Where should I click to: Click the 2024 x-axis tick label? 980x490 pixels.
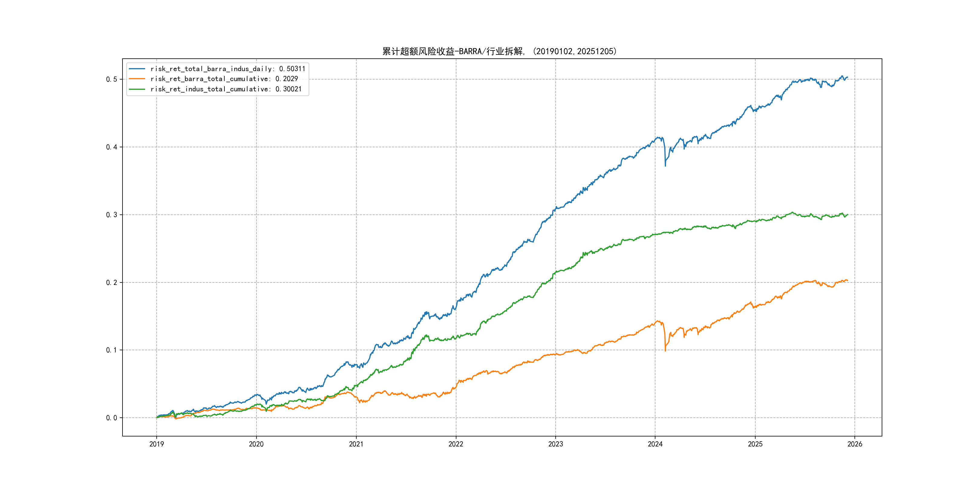pyautogui.click(x=655, y=444)
